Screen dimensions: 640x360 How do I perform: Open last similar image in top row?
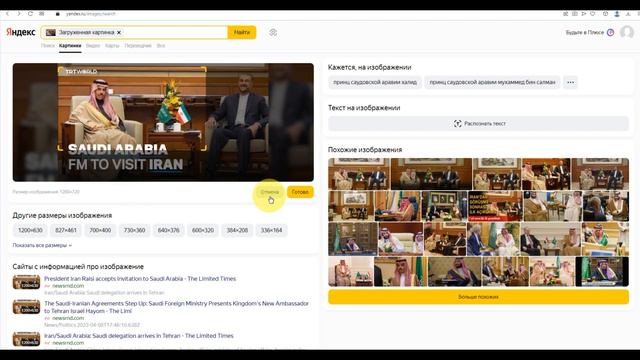[600, 174]
